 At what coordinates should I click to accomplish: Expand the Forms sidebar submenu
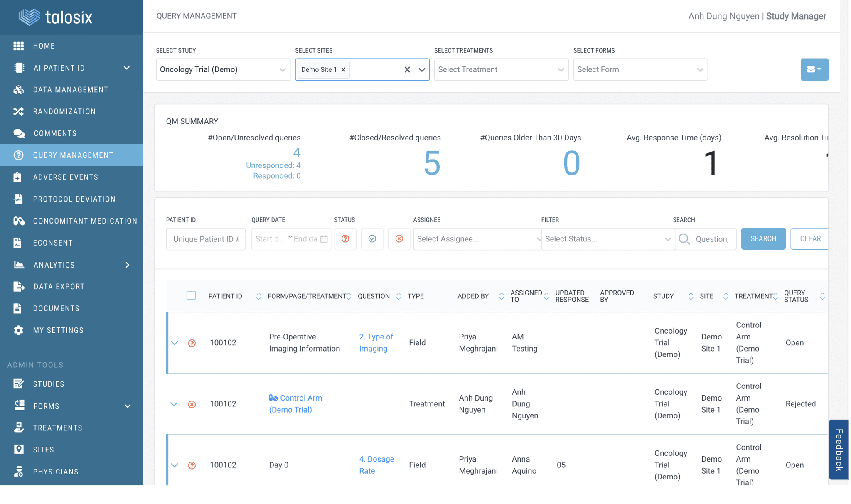(128, 406)
